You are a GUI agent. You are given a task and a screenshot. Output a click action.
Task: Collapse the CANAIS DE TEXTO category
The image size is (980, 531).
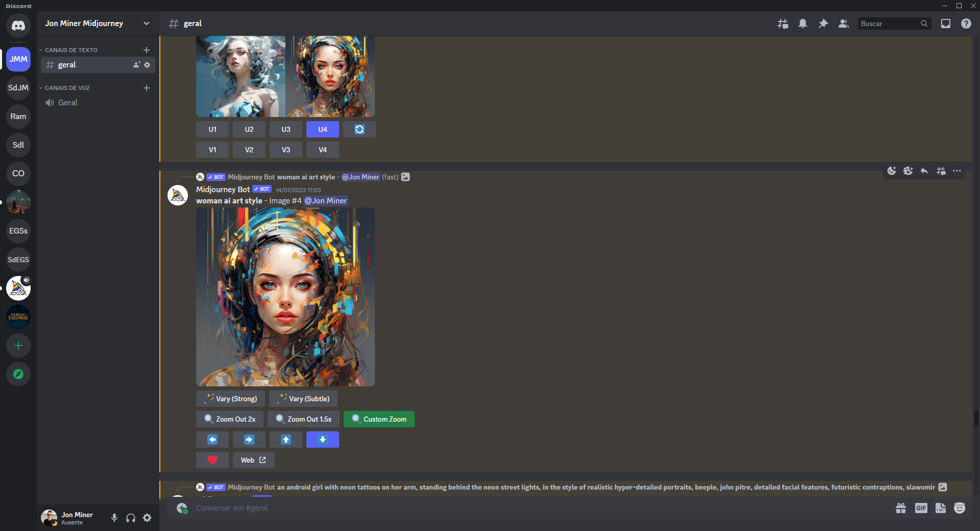71,50
